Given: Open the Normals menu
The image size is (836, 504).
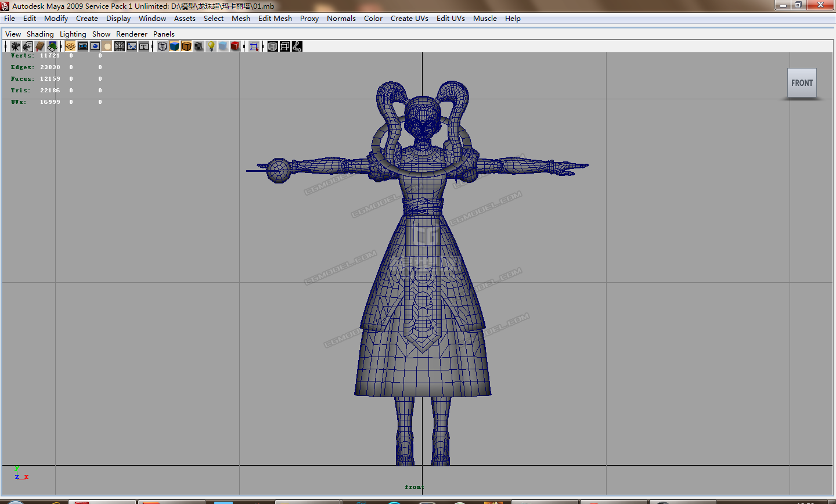Looking at the screenshot, I should (341, 19).
